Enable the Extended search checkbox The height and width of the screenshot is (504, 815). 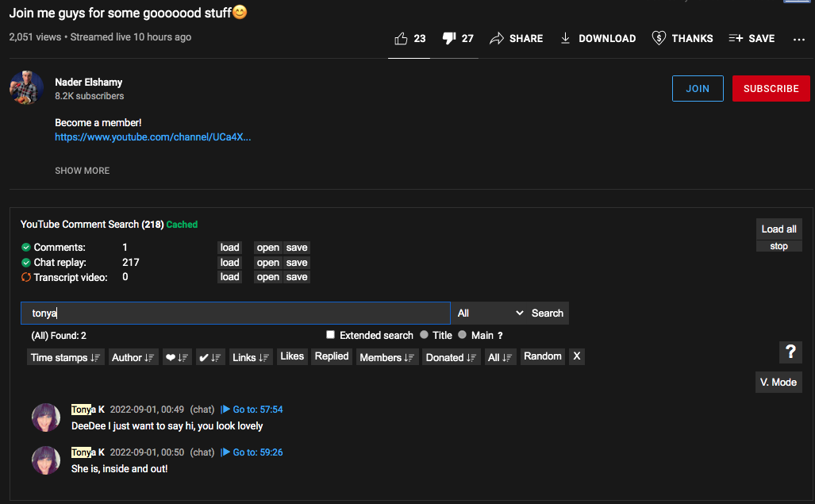coord(330,335)
